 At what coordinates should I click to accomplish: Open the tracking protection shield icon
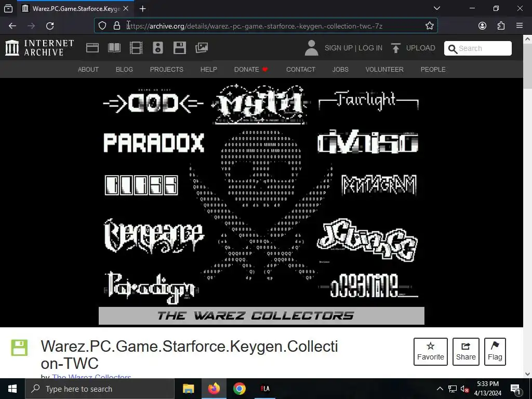point(102,26)
